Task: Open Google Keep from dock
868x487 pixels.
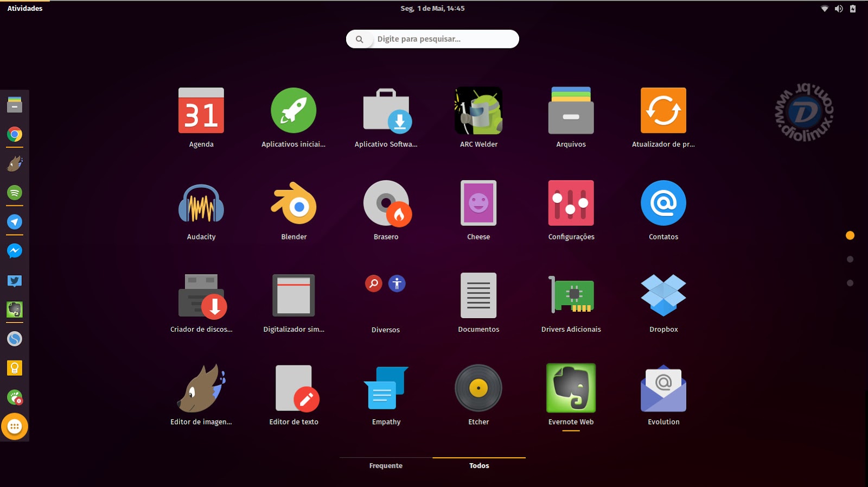Action: (x=15, y=368)
